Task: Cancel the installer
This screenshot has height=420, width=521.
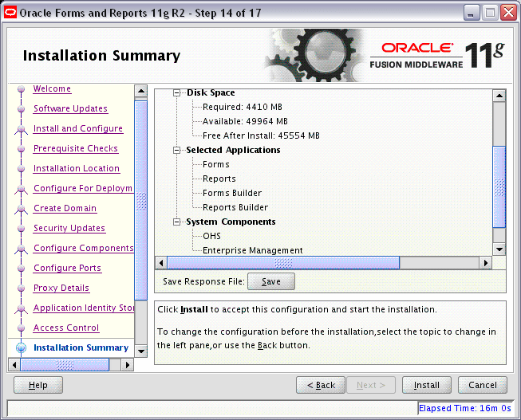Action: point(483,385)
